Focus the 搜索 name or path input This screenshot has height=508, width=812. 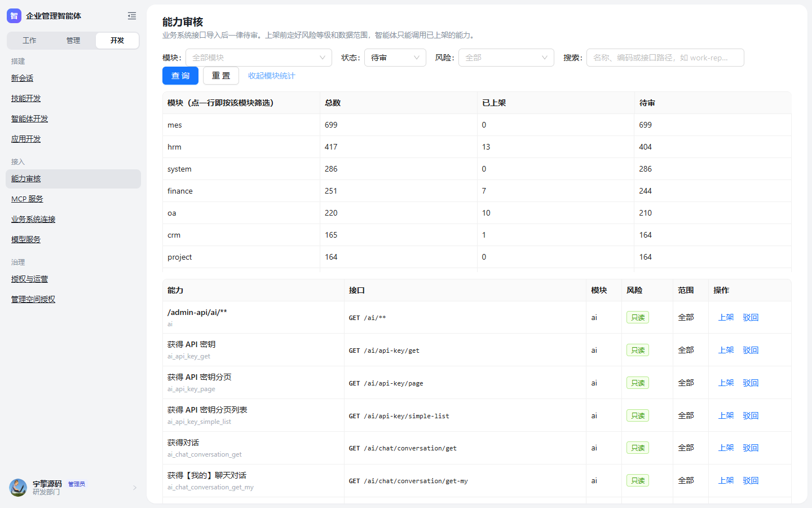(x=665, y=58)
